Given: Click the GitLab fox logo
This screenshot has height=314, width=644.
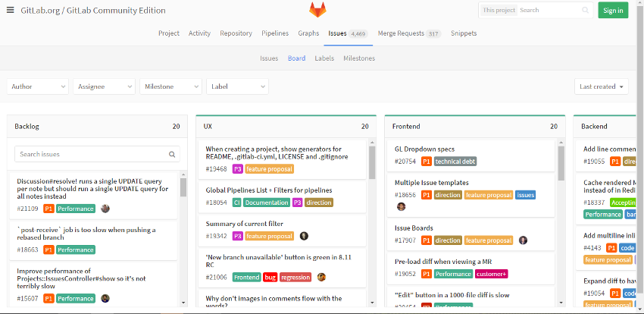Looking at the screenshot, I should point(318,10).
